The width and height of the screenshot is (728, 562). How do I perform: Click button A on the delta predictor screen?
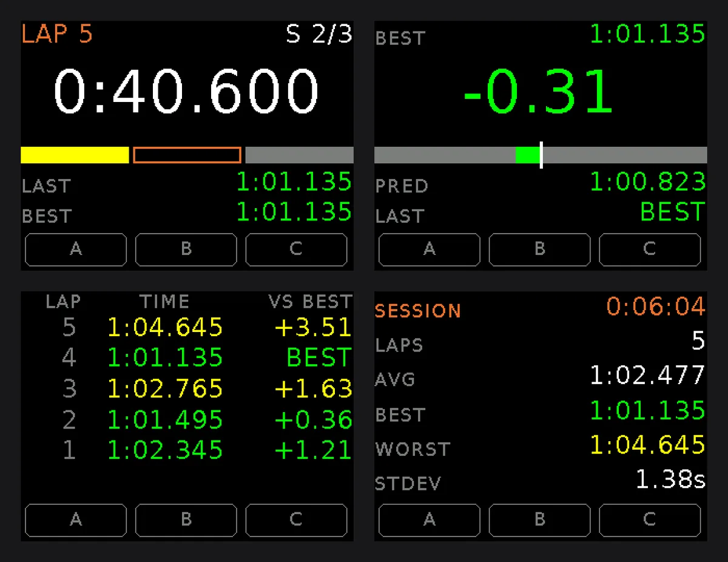430,249
